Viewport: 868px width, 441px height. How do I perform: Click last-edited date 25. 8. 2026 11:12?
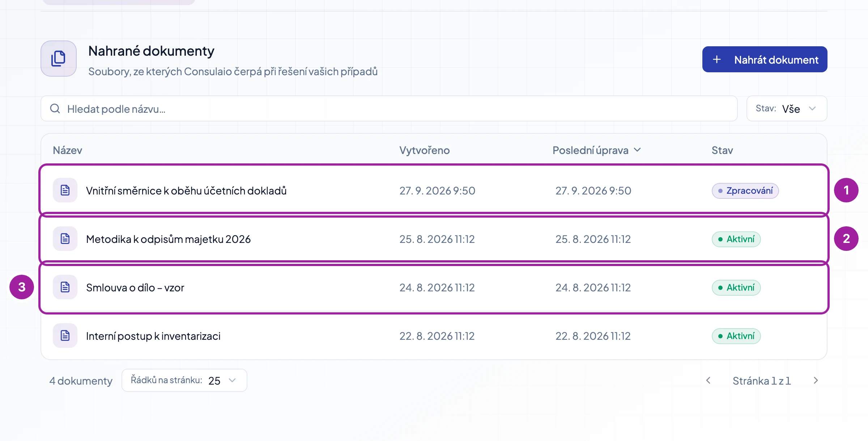click(x=593, y=239)
